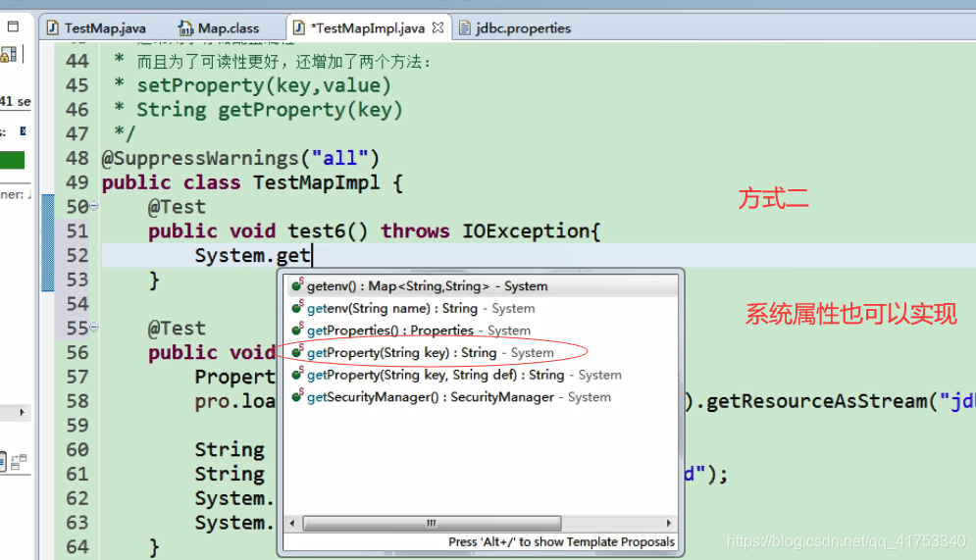Open the Map.class editor tab
Image resolution: width=976 pixels, height=560 pixels.
tap(228, 28)
